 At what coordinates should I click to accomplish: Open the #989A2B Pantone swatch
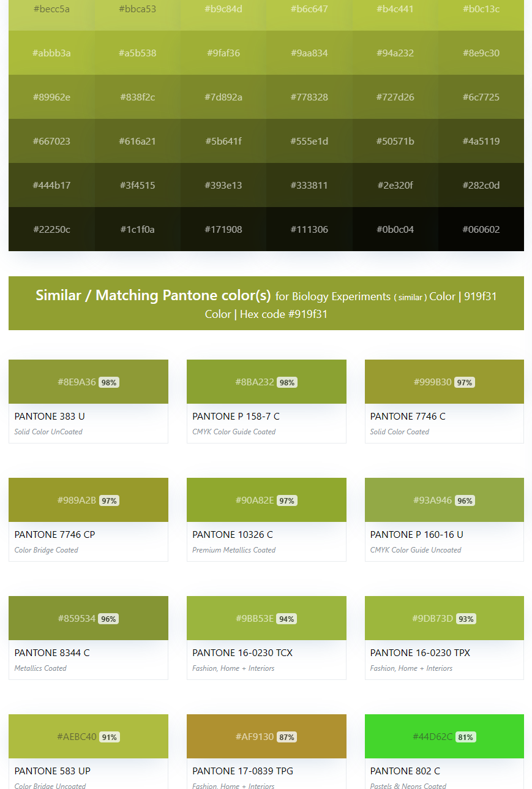[x=88, y=500]
